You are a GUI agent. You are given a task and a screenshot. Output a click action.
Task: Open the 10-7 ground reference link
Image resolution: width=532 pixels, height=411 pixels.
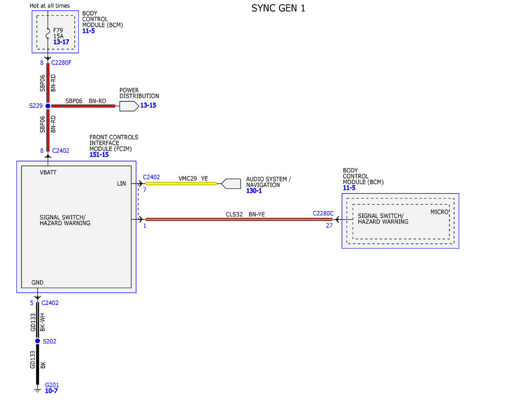[x=51, y=391]
